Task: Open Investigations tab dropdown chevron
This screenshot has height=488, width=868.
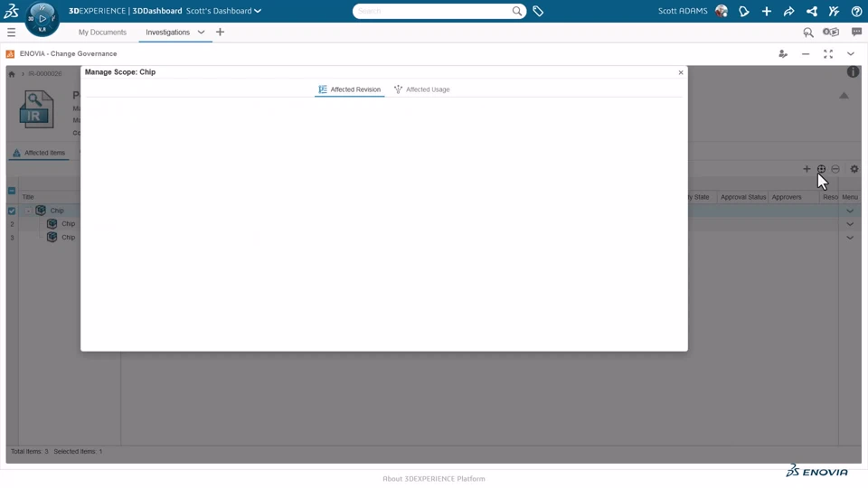Action: coord(201,33)
